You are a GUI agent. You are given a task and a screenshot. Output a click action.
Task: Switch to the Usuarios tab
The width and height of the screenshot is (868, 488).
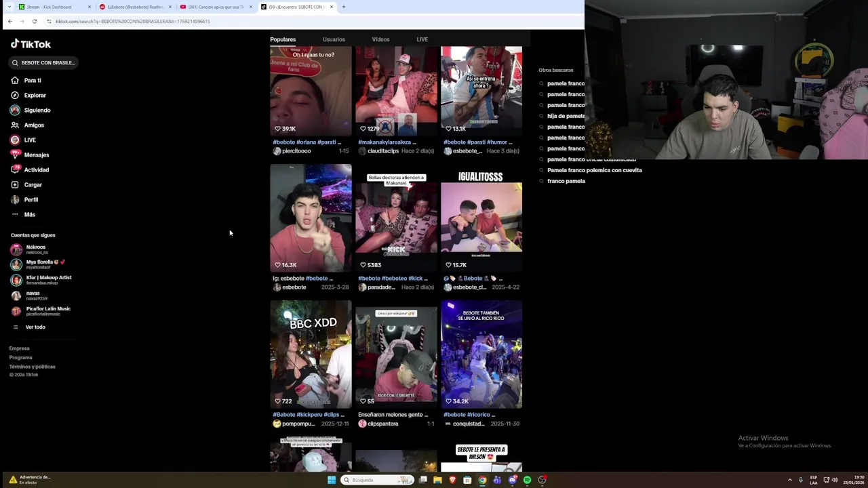pyautogui.click(x=334, y=39)
